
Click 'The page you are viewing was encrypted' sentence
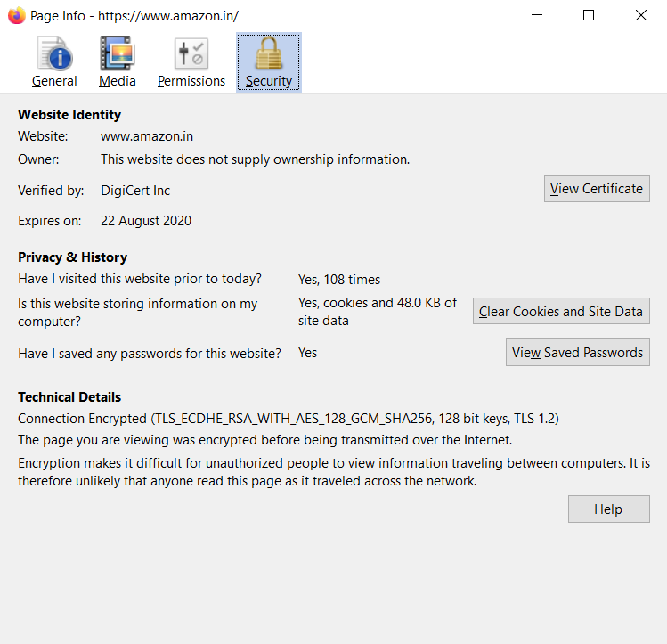[x=264, y=440]
